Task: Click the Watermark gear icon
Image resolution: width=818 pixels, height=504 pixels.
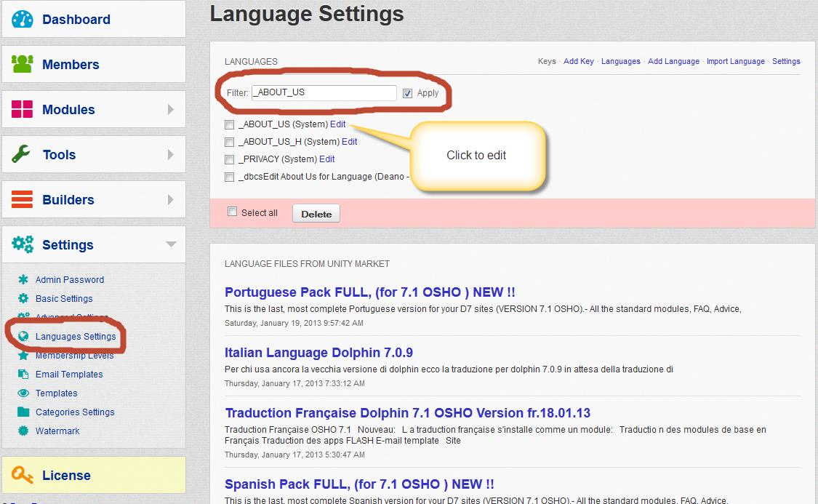Action: [23, 431]
